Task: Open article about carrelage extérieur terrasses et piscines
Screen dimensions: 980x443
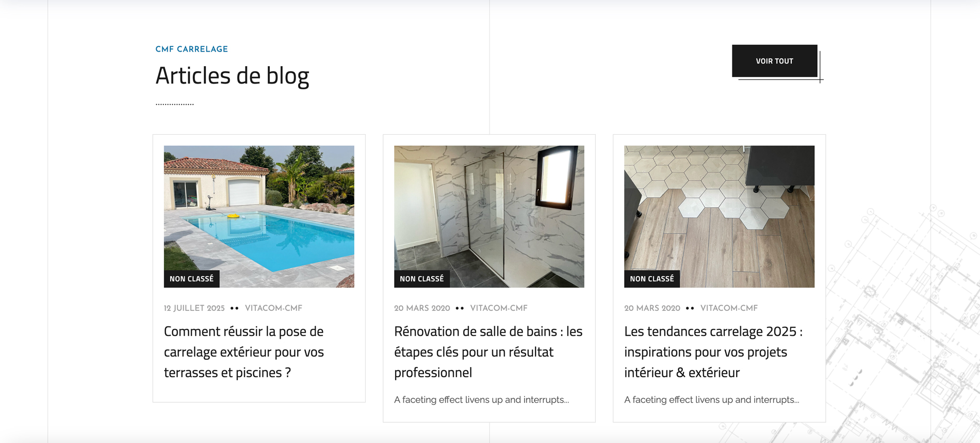Action: click(244, 352)
